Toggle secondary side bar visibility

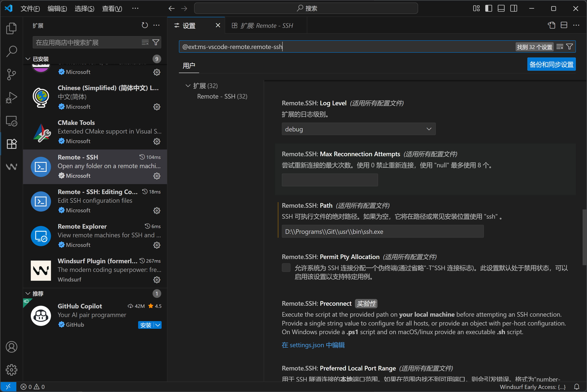click(514, 8)
